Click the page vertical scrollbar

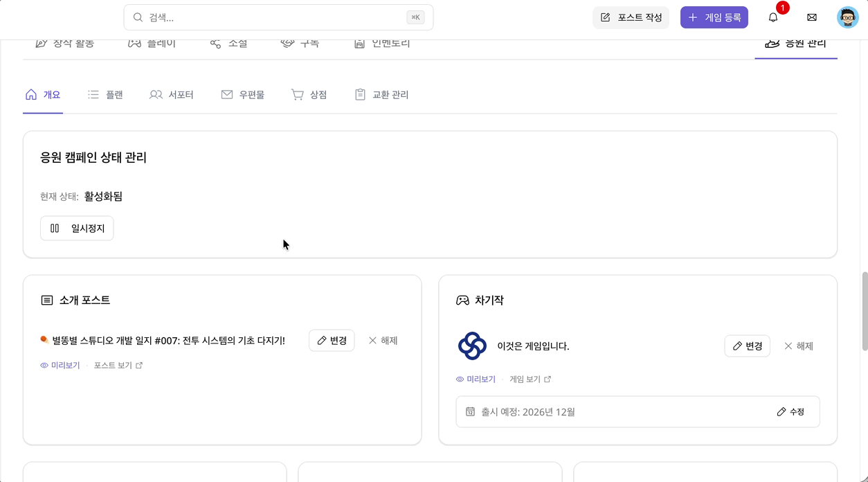click(x=864, y=312)
